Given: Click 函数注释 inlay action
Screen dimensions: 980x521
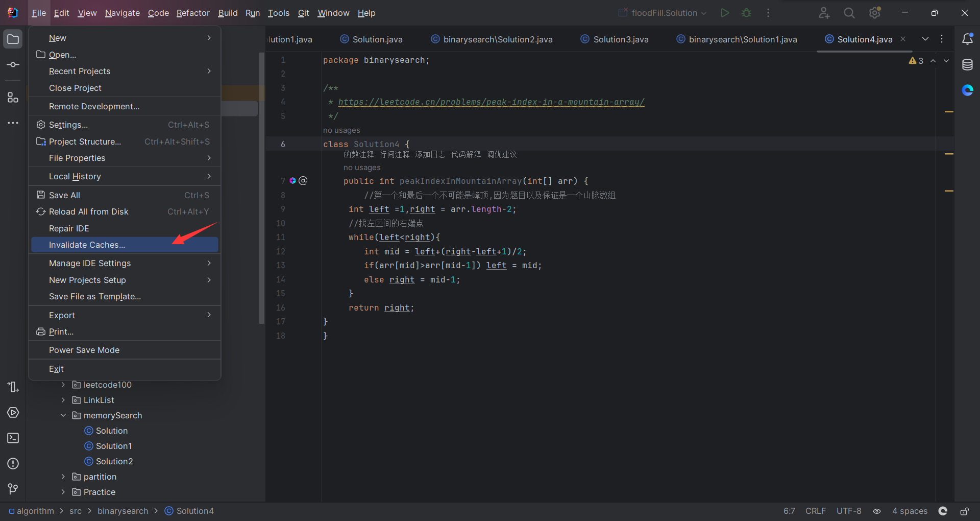Looking at the screenshot, I should coord(358,154).
